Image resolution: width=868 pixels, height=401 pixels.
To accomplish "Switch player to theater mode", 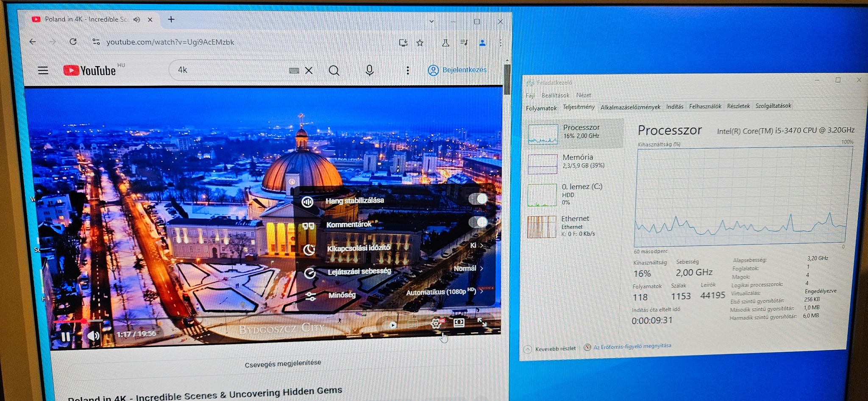I will point(459,323).
